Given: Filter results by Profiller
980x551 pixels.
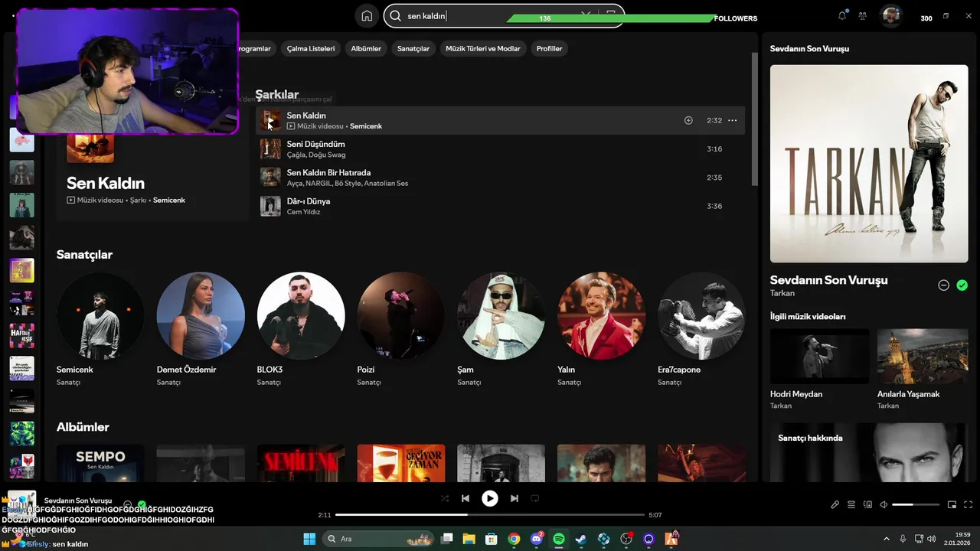Looking at the screenshot, I should pos(549,48).
